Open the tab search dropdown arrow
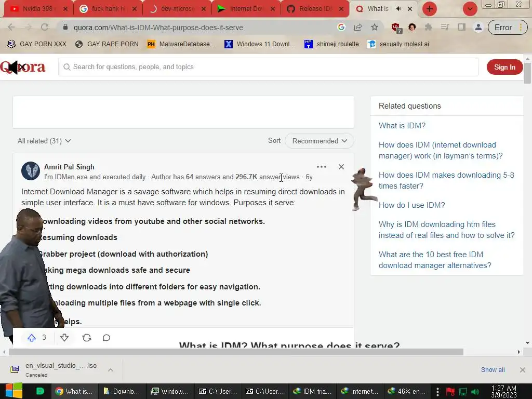Screen dimensions: 532x399 (x=470, y=9)
